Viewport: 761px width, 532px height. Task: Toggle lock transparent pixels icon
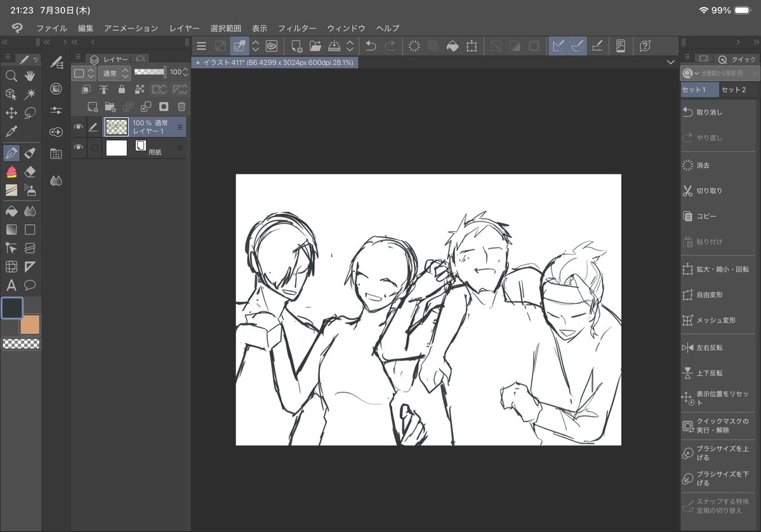pos(140,90)
